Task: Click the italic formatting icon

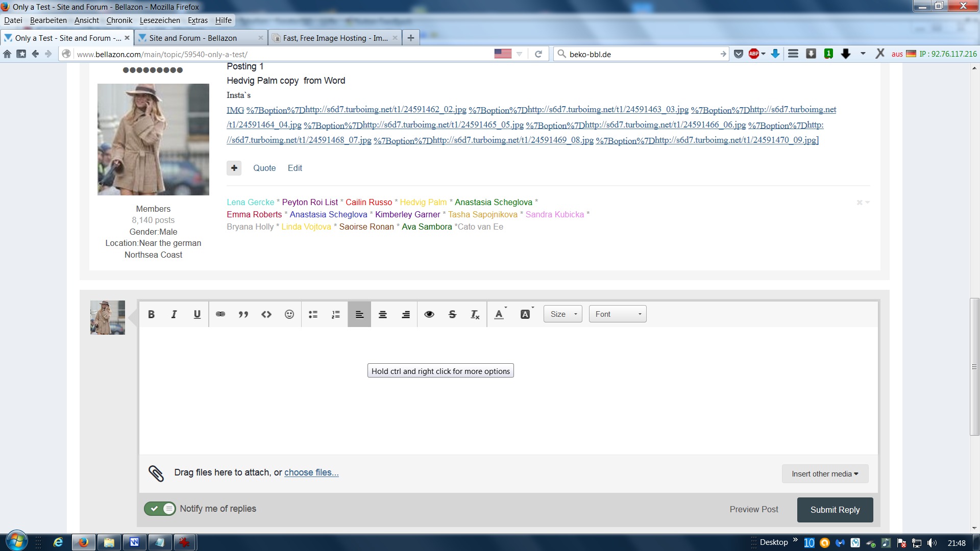Action: click(174, 314)
